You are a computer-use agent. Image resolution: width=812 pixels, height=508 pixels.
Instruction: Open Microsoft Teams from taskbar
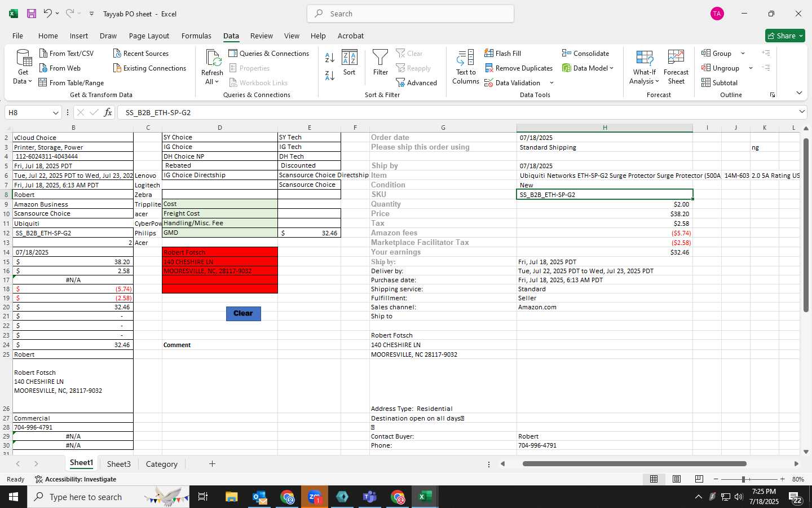(x=370, y=497)
